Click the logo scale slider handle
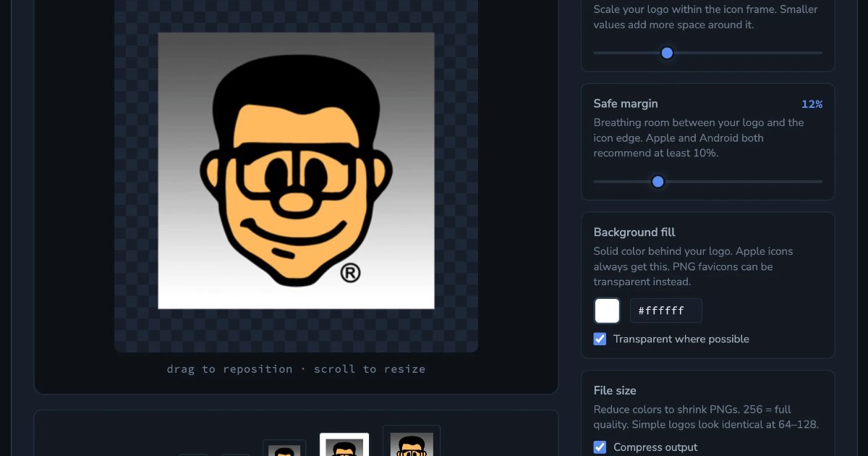This screenshot has height=456, width=868. click(x=667, y=53)
